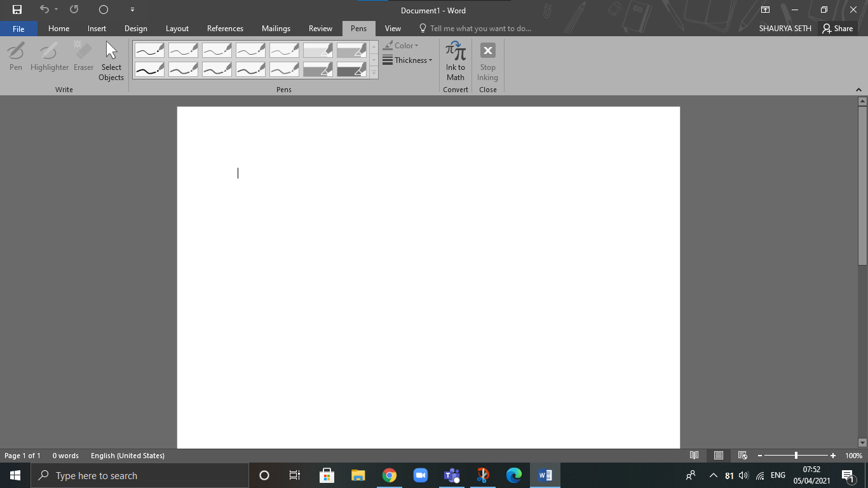Open Customize Quick Access Toolbar dropdown
868x488 pixels.
coord(132,10)
